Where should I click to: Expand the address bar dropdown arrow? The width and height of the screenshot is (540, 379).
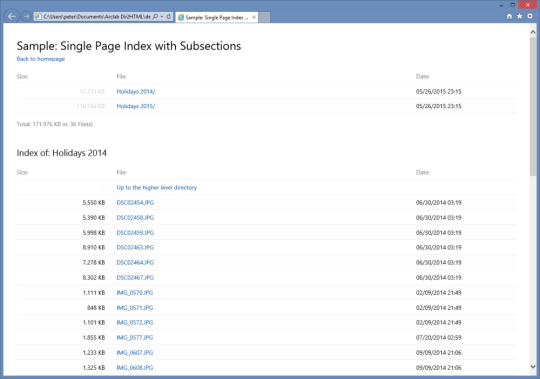162,17
